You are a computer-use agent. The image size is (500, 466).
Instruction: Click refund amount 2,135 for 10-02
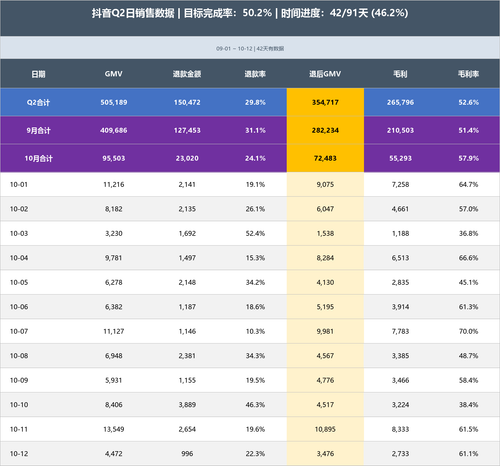[x=187, y=209]
